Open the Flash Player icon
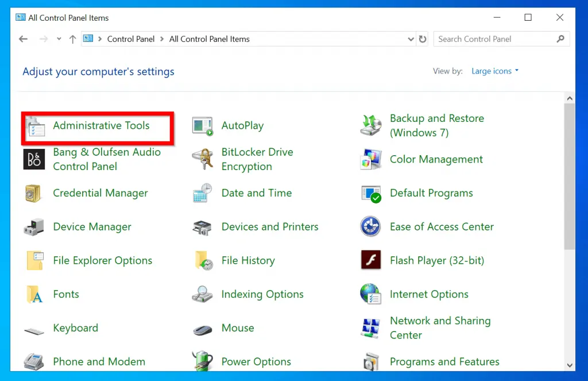 click(x=371, y=260)
